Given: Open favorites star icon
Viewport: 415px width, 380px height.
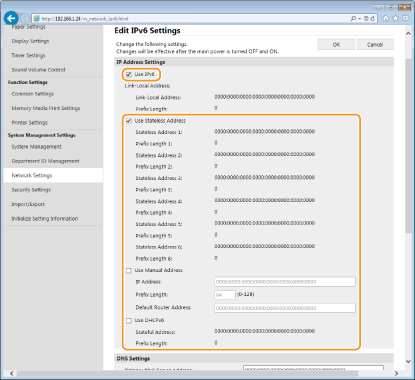Looking at the screenshot, I should click(396, 18).
